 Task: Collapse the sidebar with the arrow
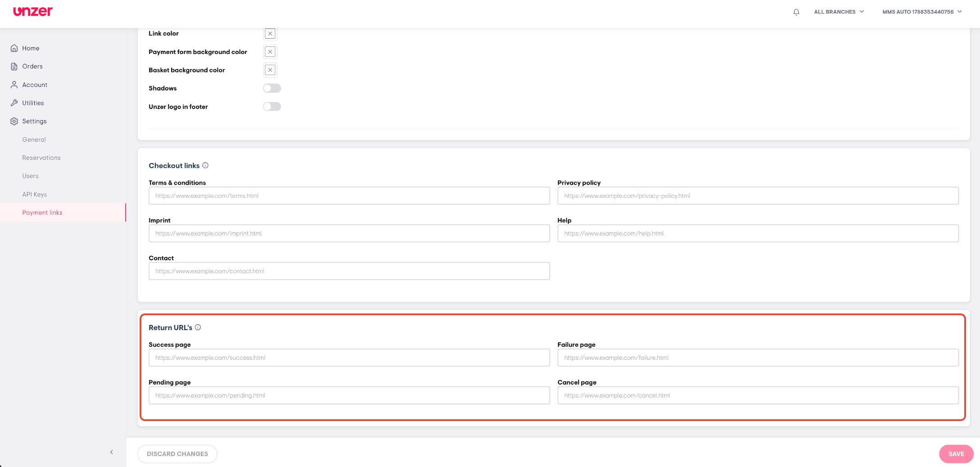click(x=112, y=452)
